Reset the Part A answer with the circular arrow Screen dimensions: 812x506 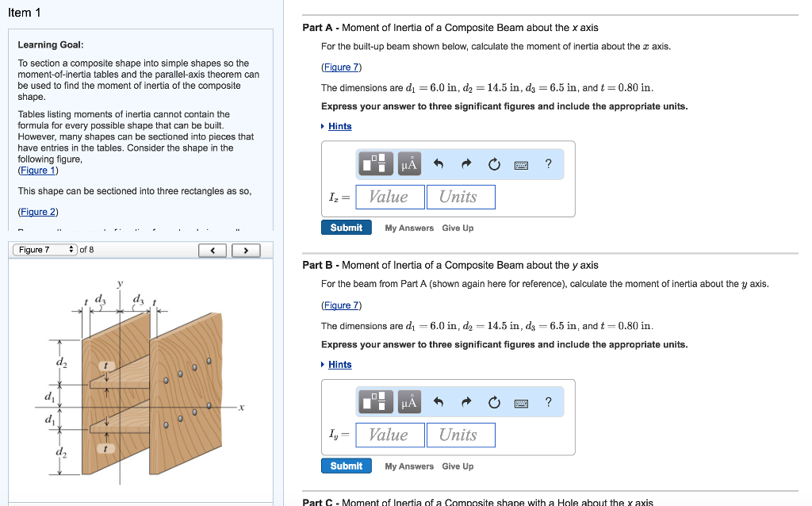[494, 163]
